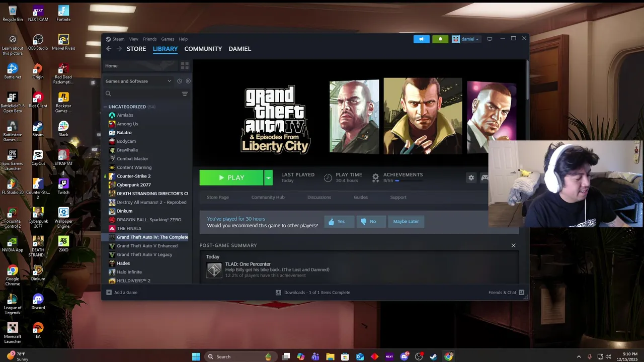Click the green PLAY button

(231, 177)
